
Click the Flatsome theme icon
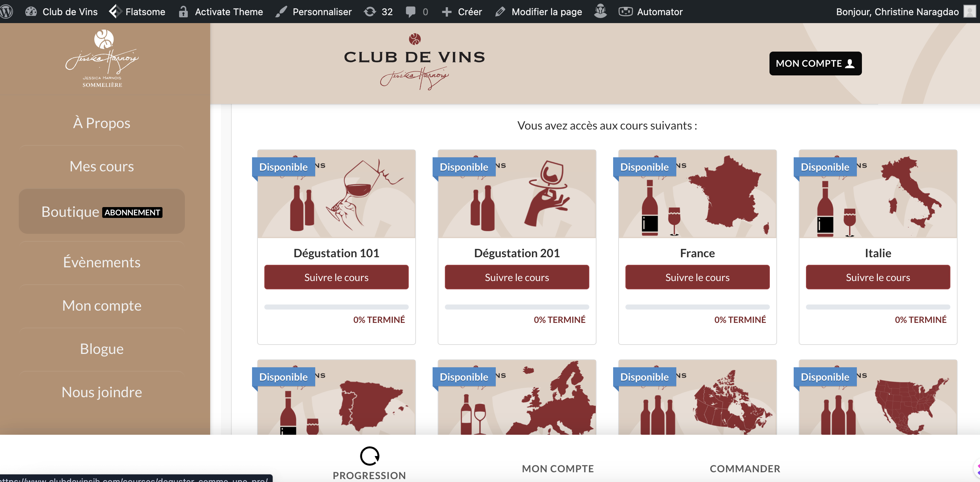click(115, 12)
